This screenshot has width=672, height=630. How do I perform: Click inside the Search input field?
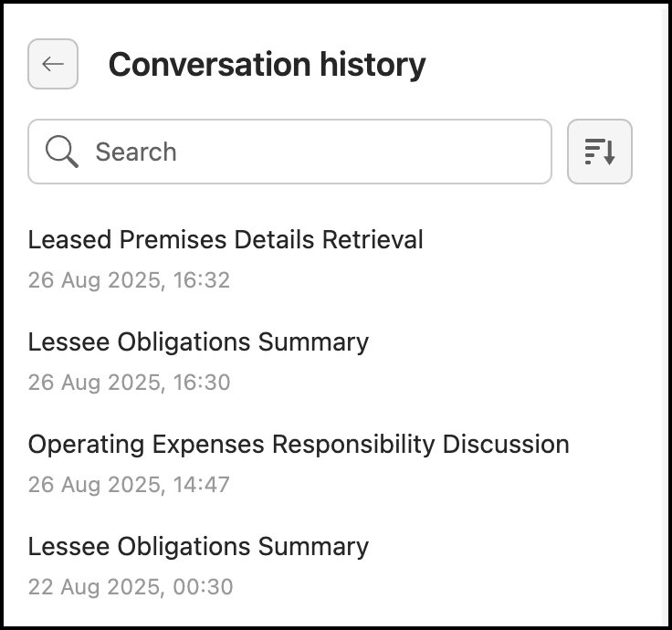(x=310, y=152)
